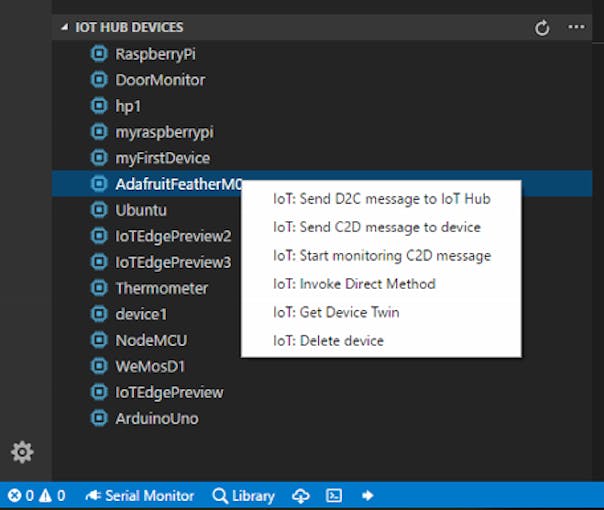Open Serial Monitor from status bar
Viewport: 604px width, 510px height.
coord(140,496)
